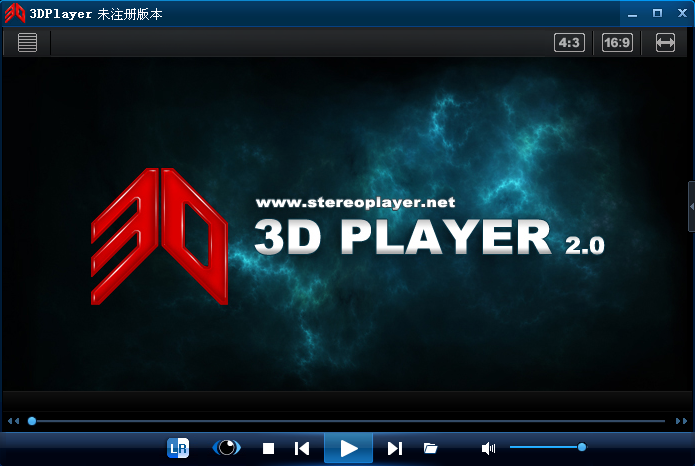Click the www.stereoplayer.net text

pyautogui.click(x=355, y=203)
